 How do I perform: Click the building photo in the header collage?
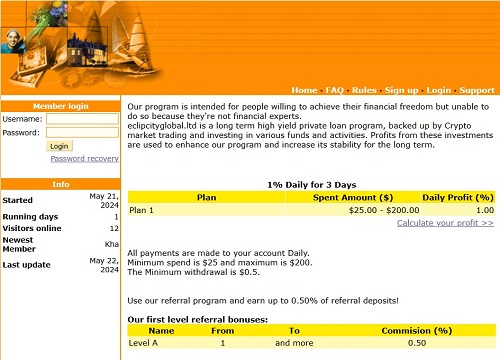(87, 49)
